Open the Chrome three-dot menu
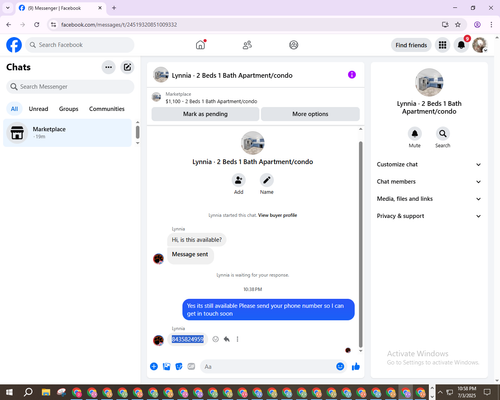500x400 pixels. (491, 25)
